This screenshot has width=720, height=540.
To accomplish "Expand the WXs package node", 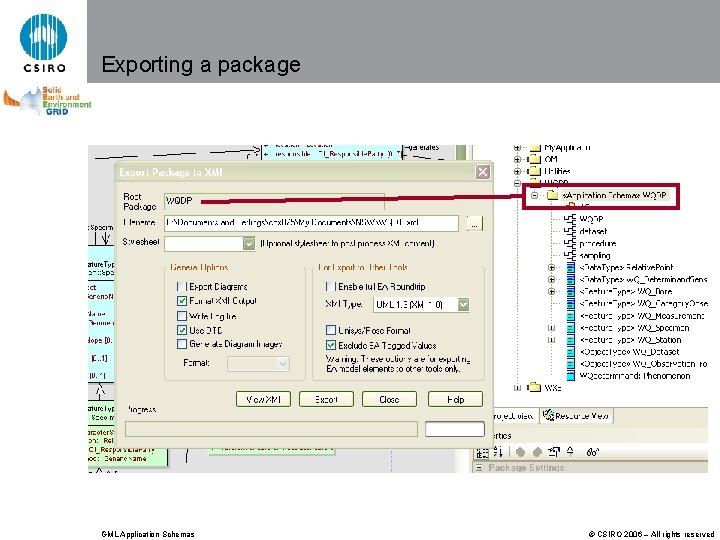I will 518,388.
